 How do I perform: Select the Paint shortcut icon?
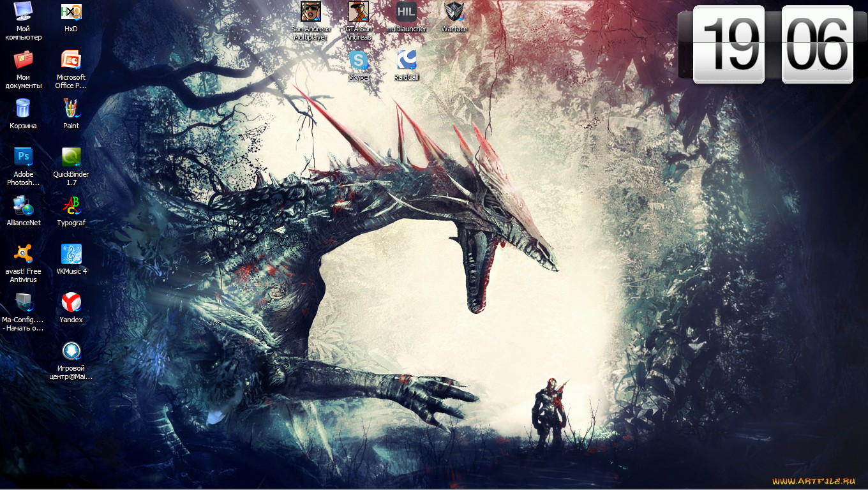point(71,108)
